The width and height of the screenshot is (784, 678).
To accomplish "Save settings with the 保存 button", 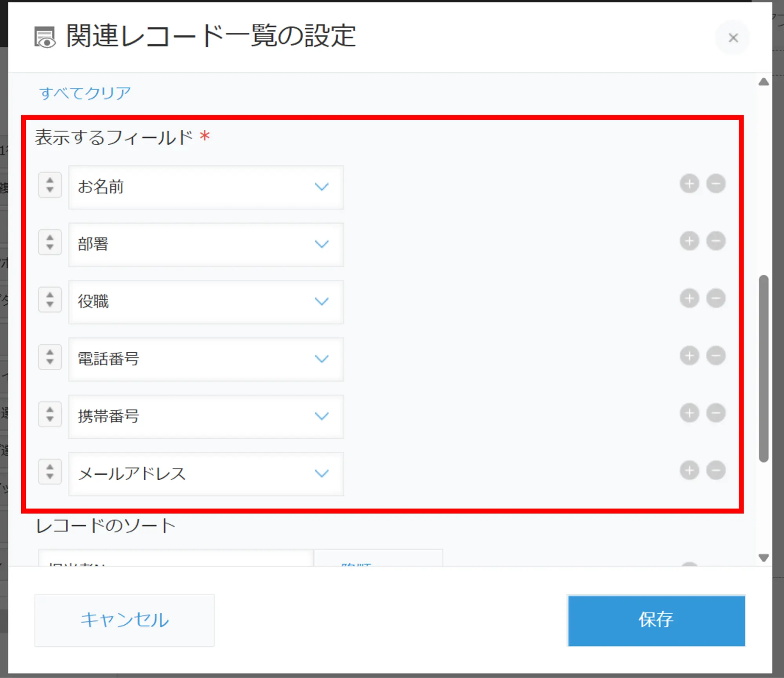I will (x=656, y=620).
